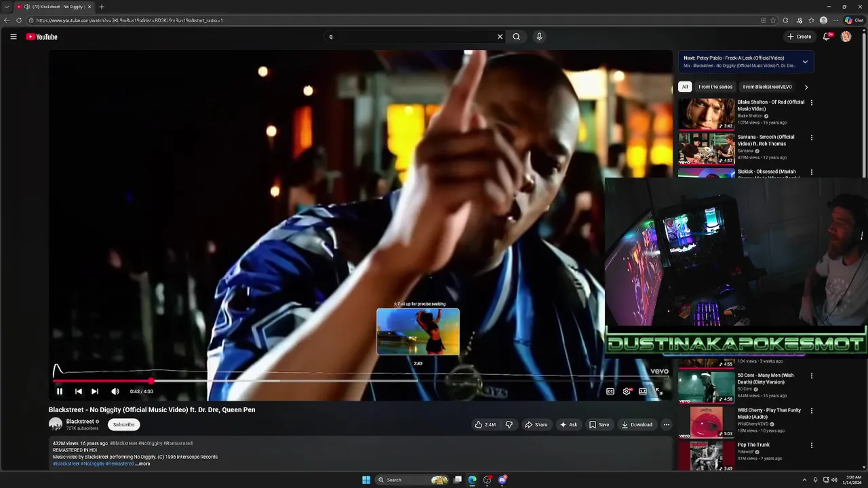Select the From the series chip
Image resolution: width=868 pixels, height=488 pixels.
click(x=715, y=87)
